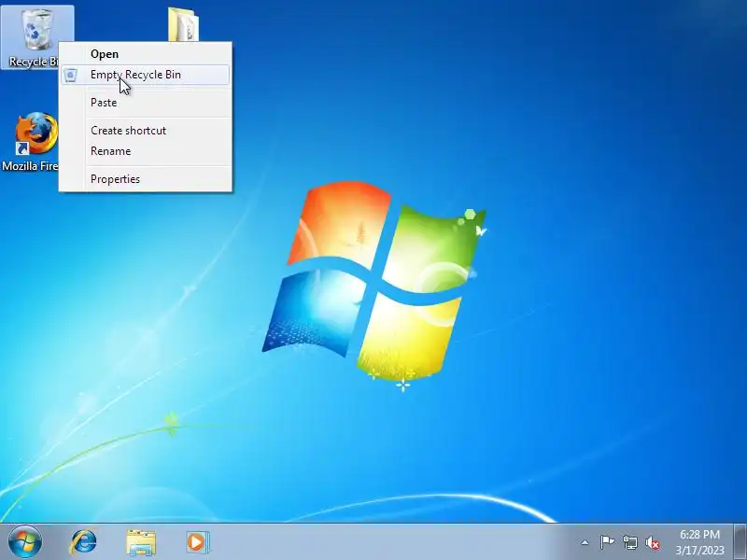This screenshot has width=747, height=560.
Task: Click the Show desktop button at taskbar end
Action: pos(740,542)
